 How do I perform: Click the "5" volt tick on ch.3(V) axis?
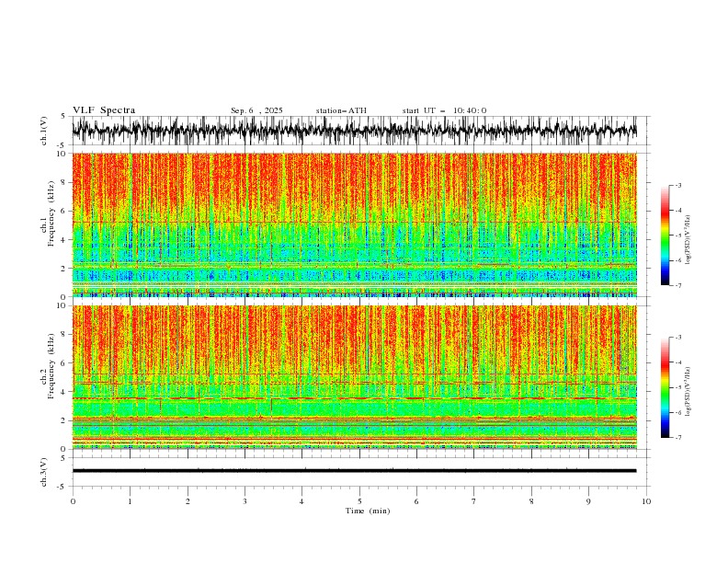tap(63, 458)
